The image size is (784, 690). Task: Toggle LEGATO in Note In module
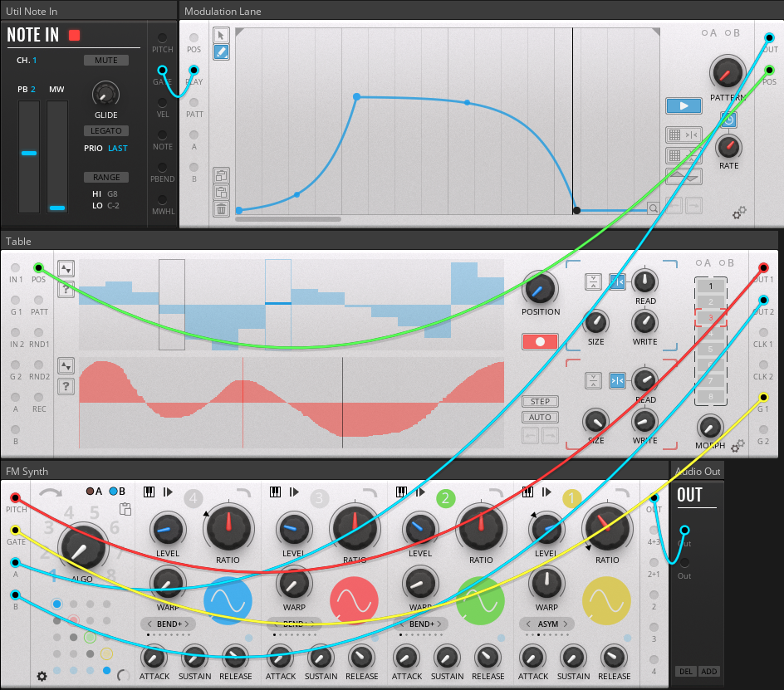point(105,131)
